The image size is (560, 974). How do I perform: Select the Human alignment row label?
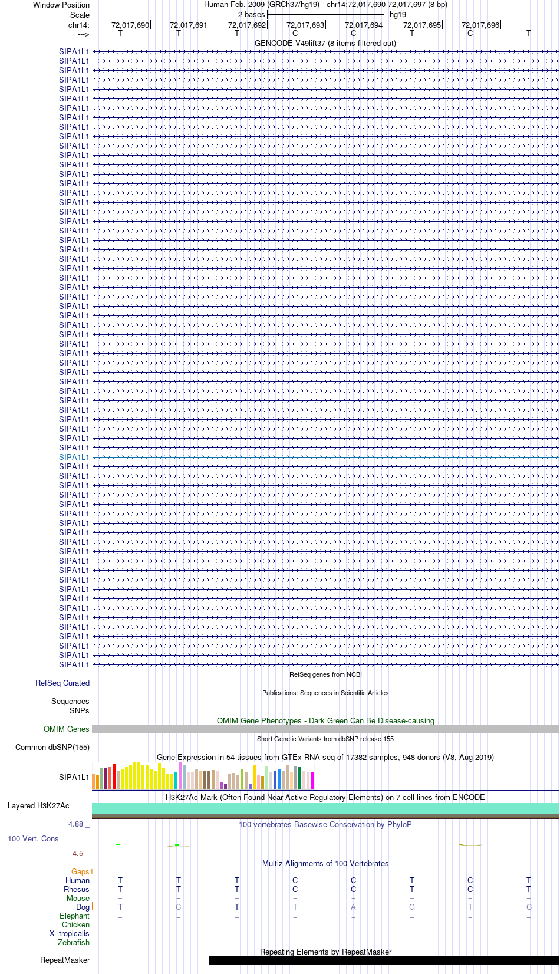coord(78,880)
